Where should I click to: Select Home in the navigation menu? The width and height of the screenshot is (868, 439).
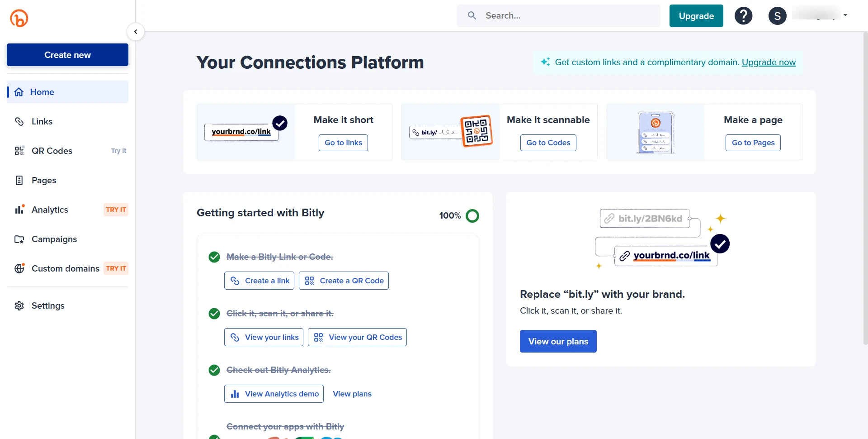pyautogui.click(x=42, y=92)
